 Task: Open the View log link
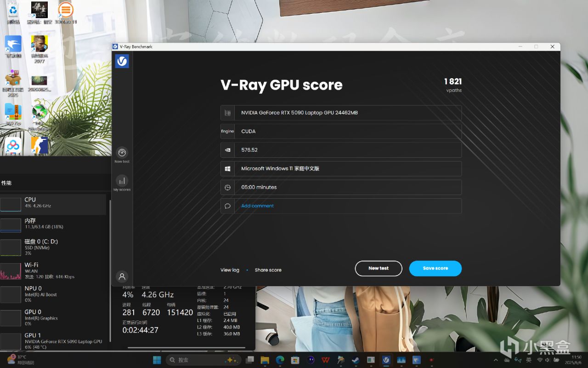230,270
